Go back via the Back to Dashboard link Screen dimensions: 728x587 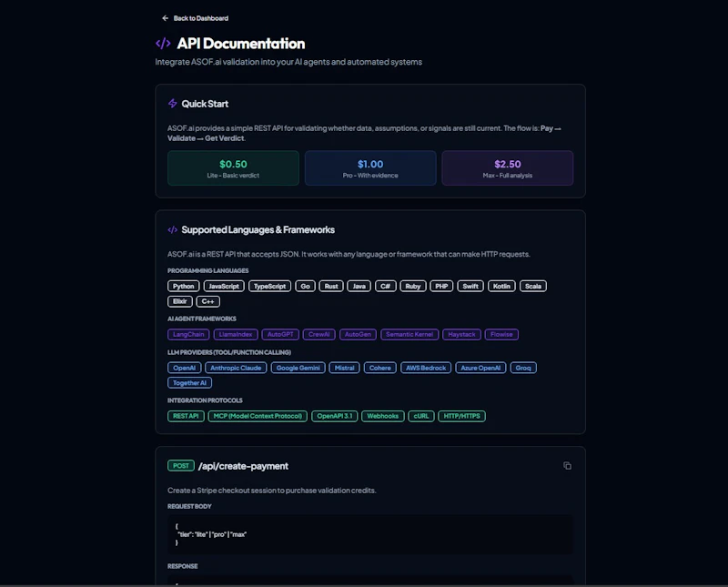point(195,18)
